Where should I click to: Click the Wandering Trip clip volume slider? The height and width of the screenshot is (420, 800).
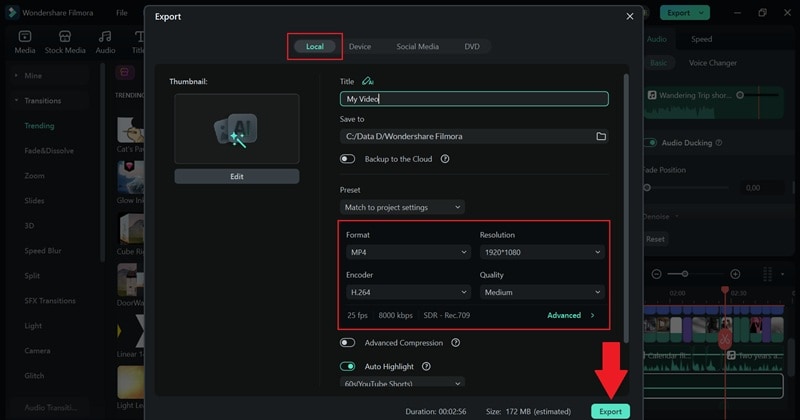pyautogui.click(x=740, y=95)
